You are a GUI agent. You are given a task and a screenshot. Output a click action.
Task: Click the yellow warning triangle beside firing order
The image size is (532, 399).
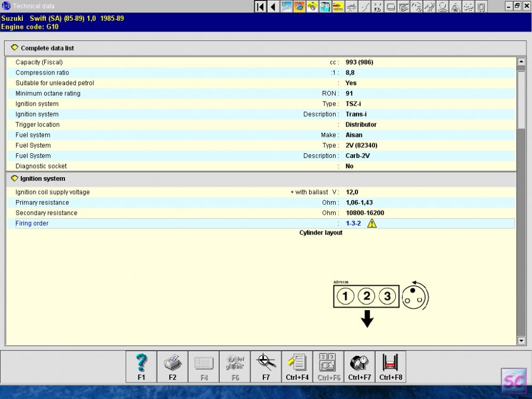click(372, 223)
